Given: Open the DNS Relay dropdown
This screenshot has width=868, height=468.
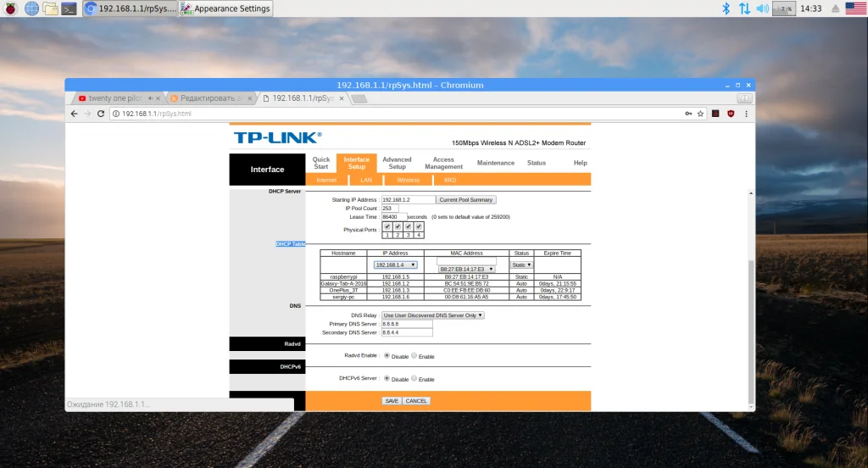Looking at the screenshot, I should (433, 315).
